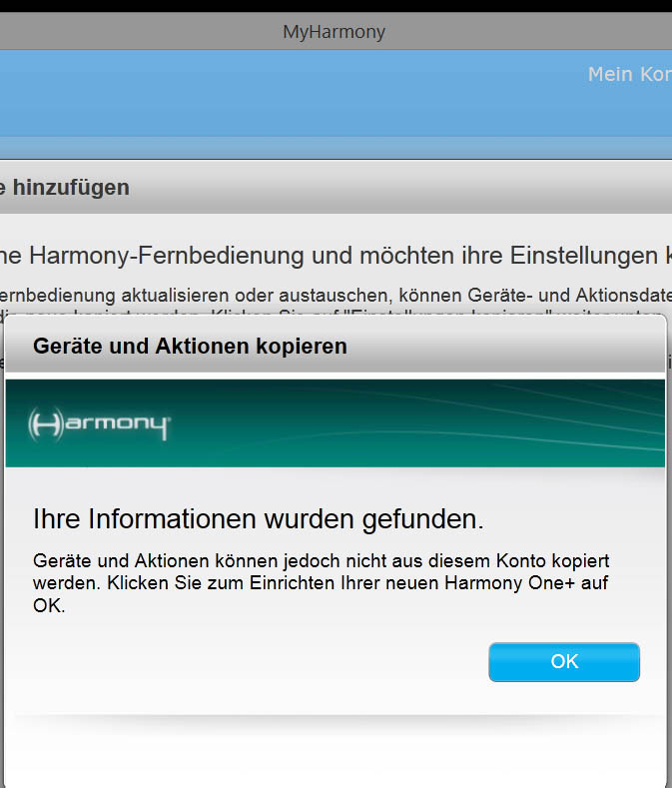Open the Mein Konto link
This screenshot has width=672, height=788.
[628, 75]
